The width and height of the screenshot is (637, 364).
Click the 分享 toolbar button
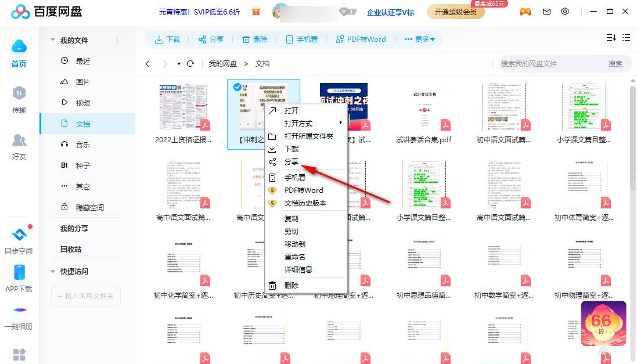click(211, 39)
